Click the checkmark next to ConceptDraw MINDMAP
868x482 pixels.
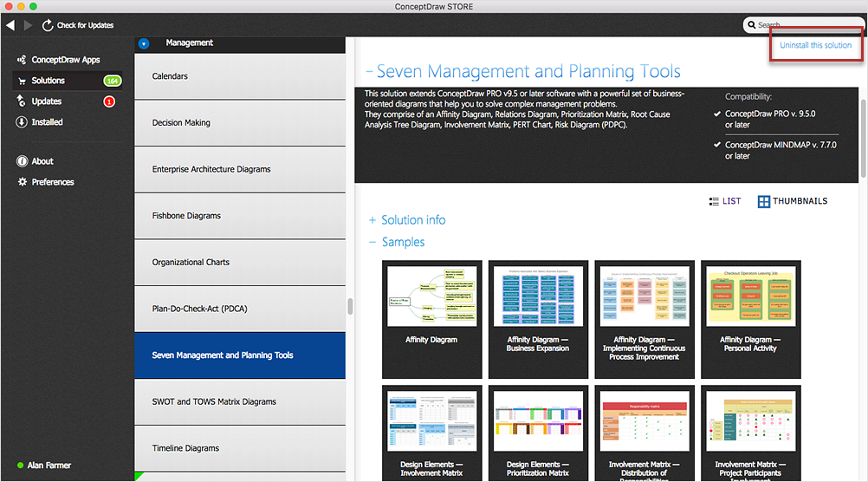(717, 145)
